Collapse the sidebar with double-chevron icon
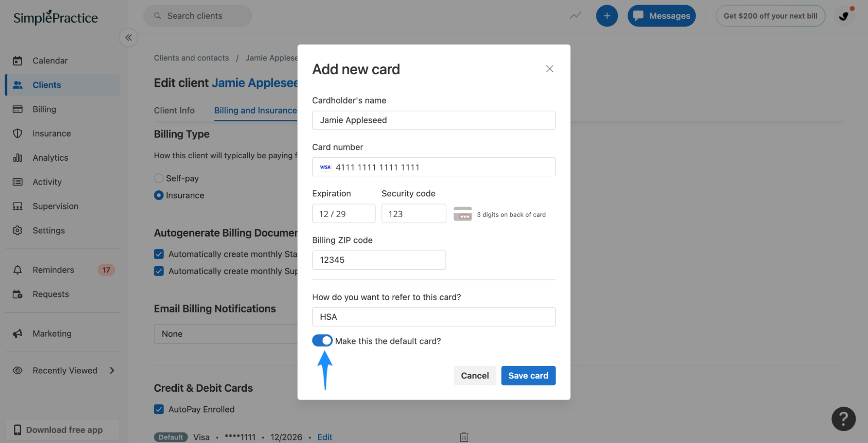 coord(129,38)
